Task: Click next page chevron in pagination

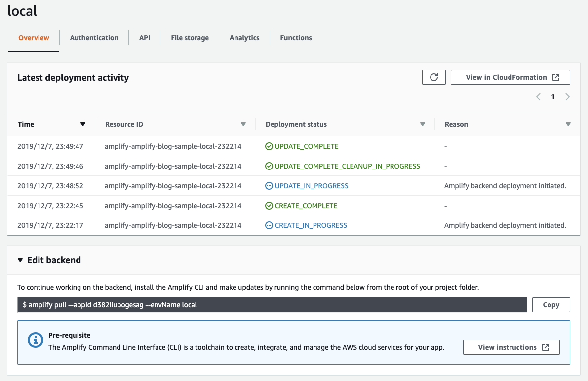Action: pos(568,97)
